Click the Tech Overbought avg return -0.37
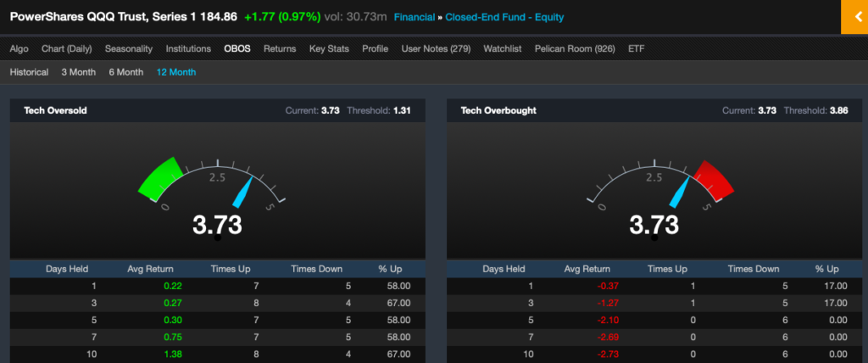This screenshot has height=363, width=868. pyautogui.click(x=608, y=287)
